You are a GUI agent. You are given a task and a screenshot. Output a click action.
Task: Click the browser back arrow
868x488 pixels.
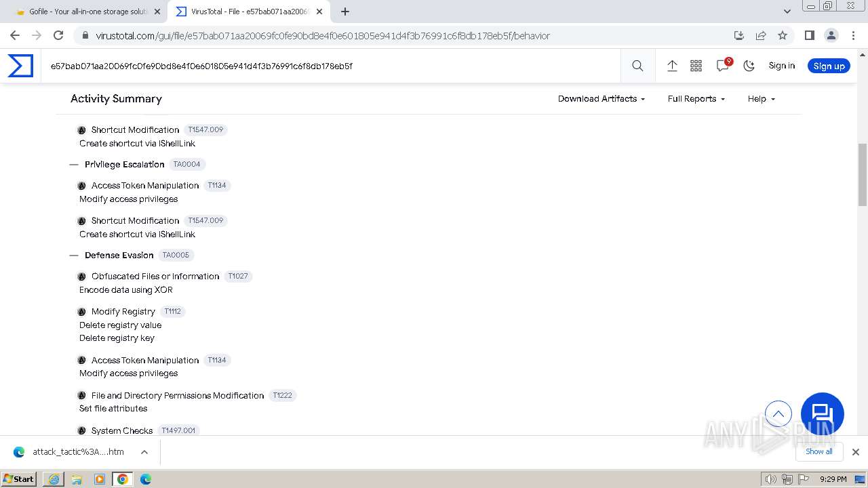click(x=15, y=35)
